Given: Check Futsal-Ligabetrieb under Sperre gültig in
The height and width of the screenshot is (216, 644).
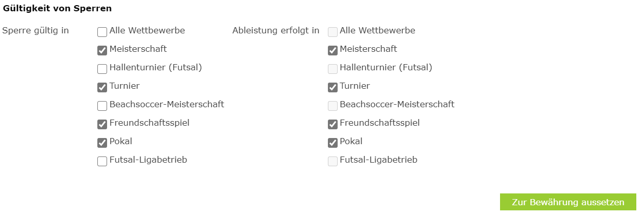Looking at the screenshot, I should pyautogui.click(x=102, y=161).
